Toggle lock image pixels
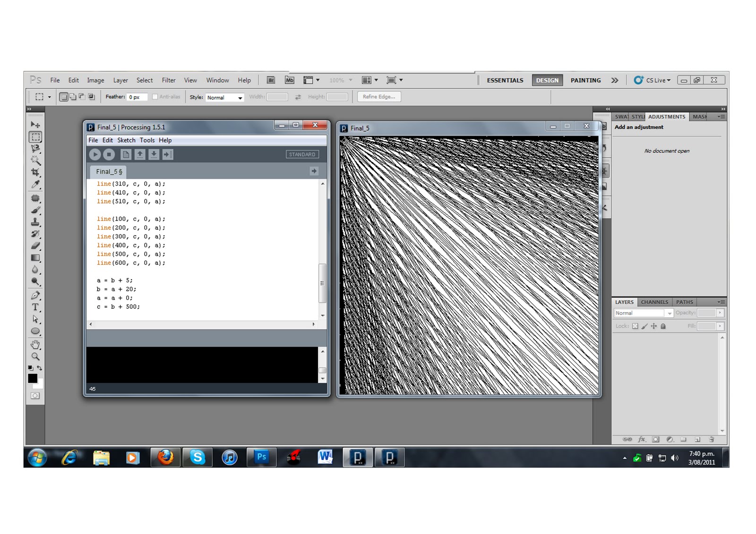 click(x=644, y=326)
